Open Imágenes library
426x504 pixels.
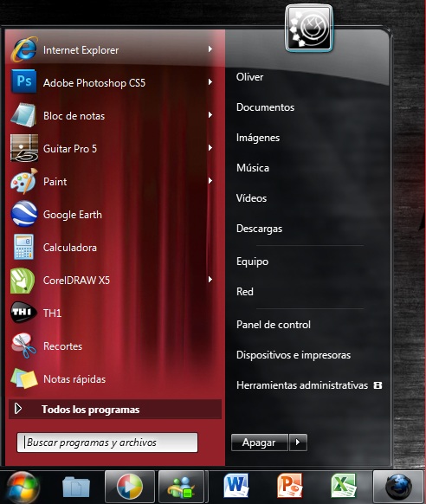tap(258, 138)
